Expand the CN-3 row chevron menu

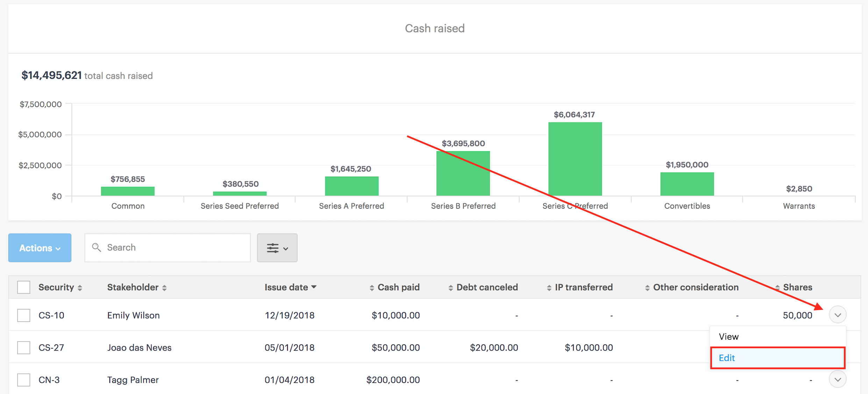coord(838,380)
